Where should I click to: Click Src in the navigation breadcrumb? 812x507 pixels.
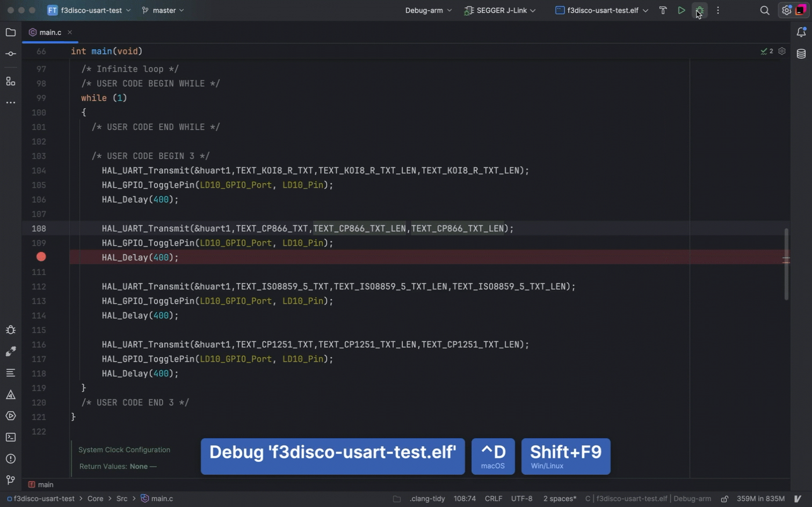click(122, 499)
